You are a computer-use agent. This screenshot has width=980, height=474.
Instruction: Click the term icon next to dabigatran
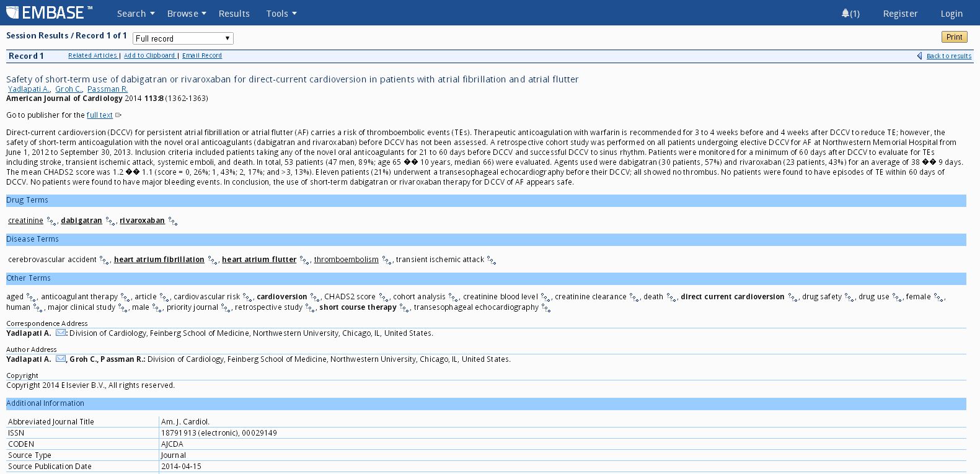110,221
